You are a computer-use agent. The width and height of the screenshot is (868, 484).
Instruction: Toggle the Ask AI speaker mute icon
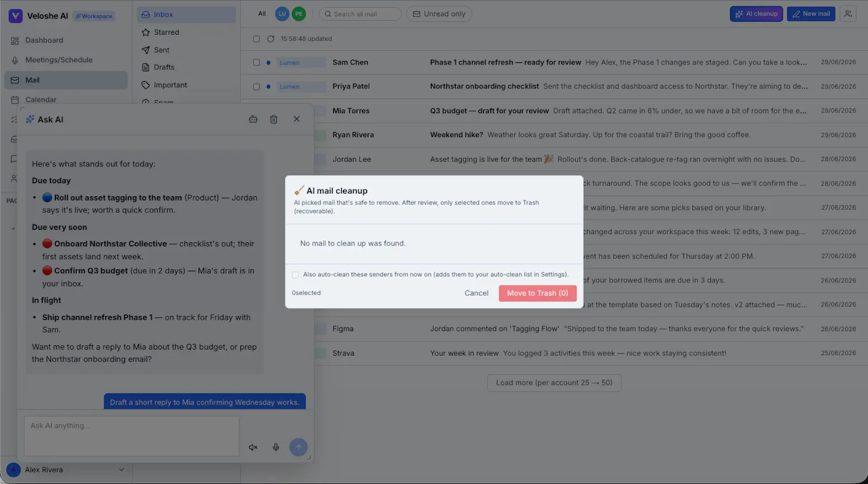(x=253, y=447)
